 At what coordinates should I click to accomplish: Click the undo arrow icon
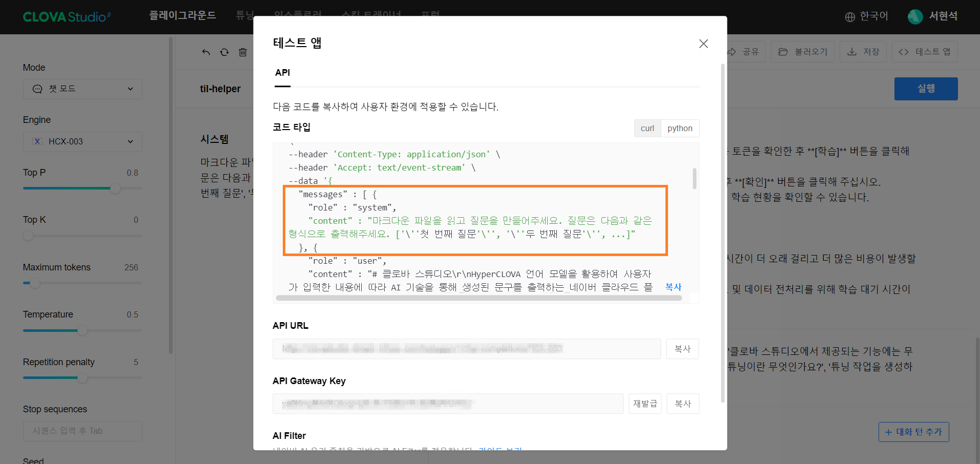coord(206,52)
